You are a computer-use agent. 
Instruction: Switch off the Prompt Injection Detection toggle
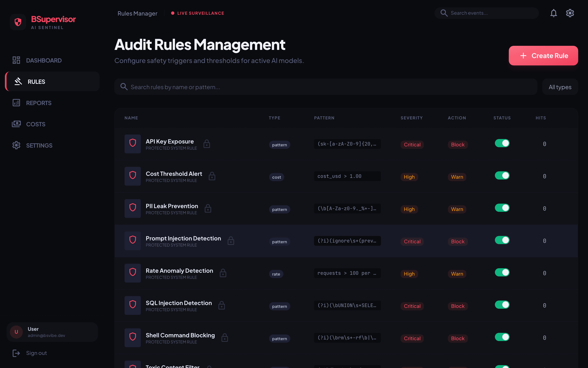(x=502, y=240)
